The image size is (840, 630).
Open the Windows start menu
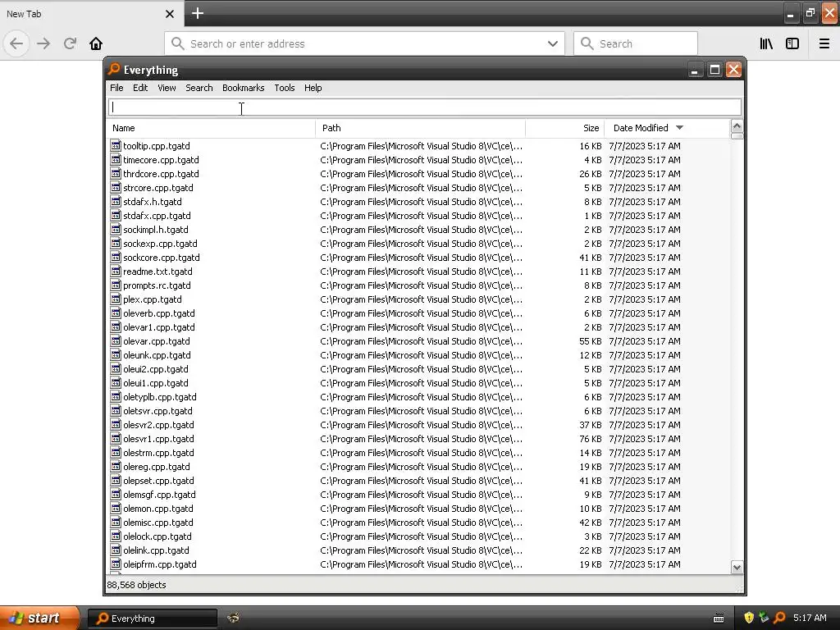click(x=39, y=619)
